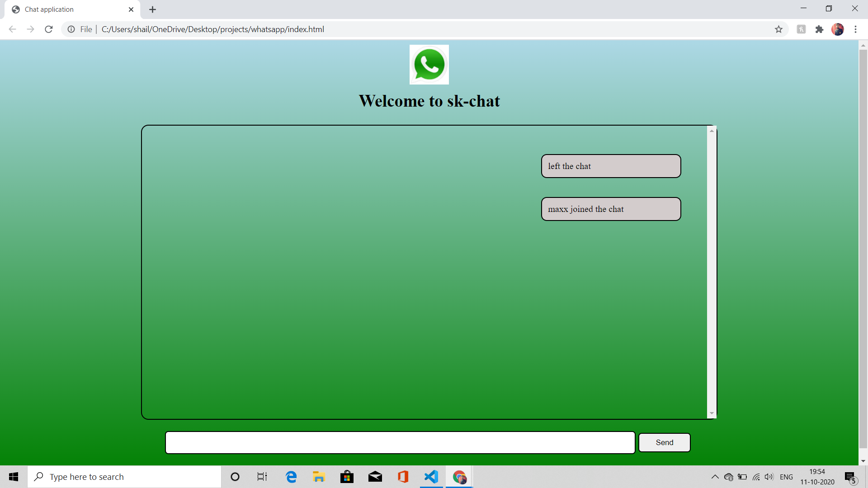Open the Chrome three-dot menu
Image resolution: width=868 pixels, height=488 pixels.
(856, 29)
